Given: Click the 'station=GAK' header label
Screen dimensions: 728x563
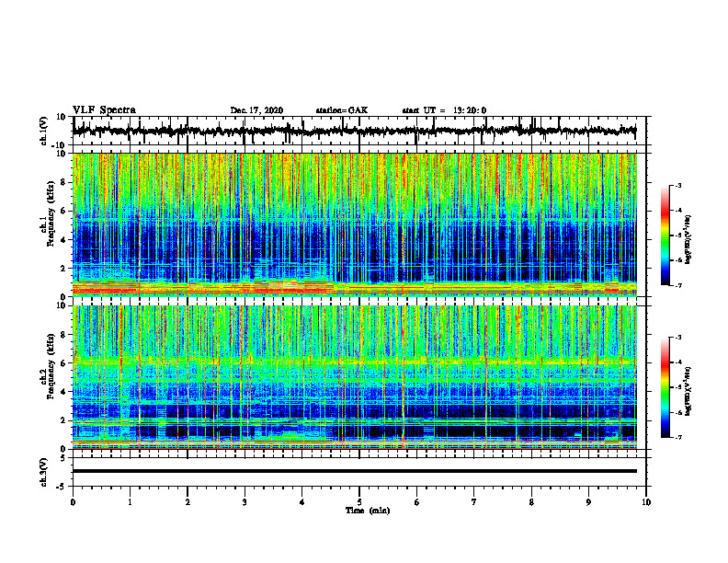Looking at the screenshot, I should 342,110.
